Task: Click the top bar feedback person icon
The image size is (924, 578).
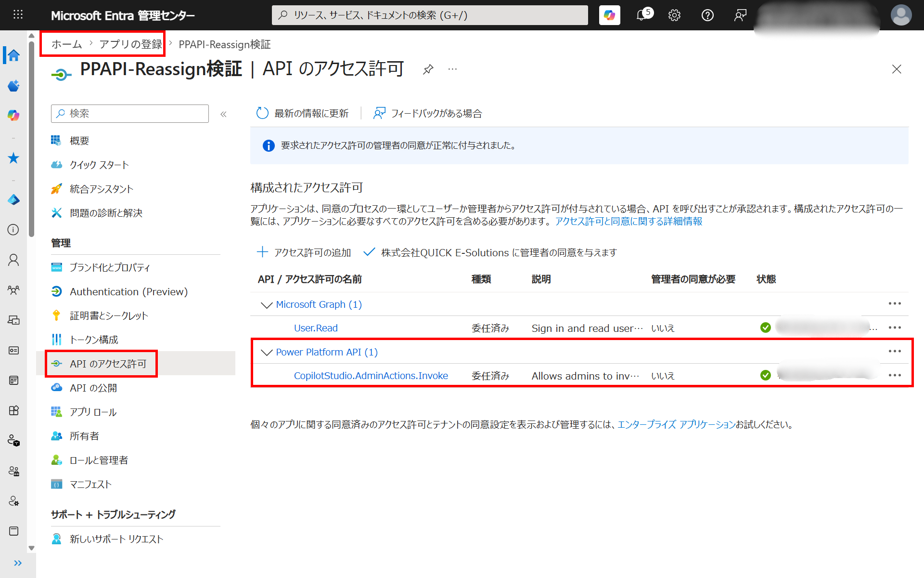Action: coord(740,15)
